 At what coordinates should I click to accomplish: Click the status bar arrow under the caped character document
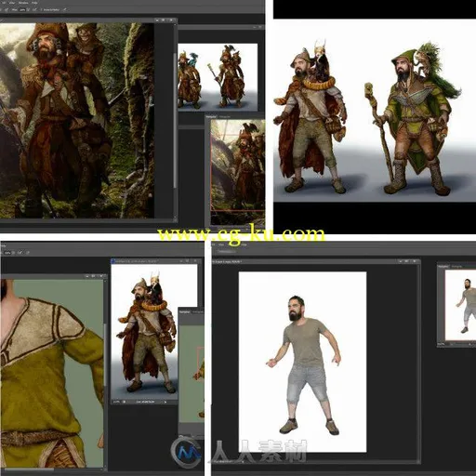pyautogui.click(x=165, y=402)
